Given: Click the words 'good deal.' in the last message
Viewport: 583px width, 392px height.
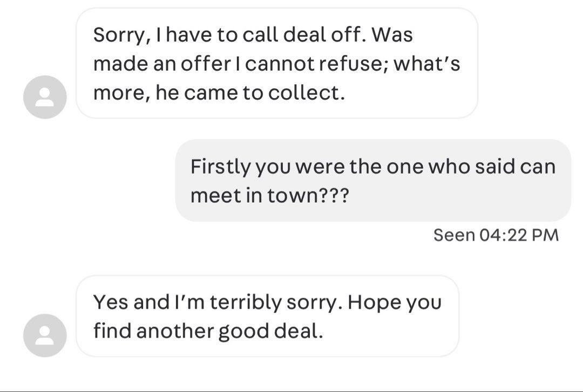Looking at the screenshot, I should pyautogui.click(x=270, y=332).
